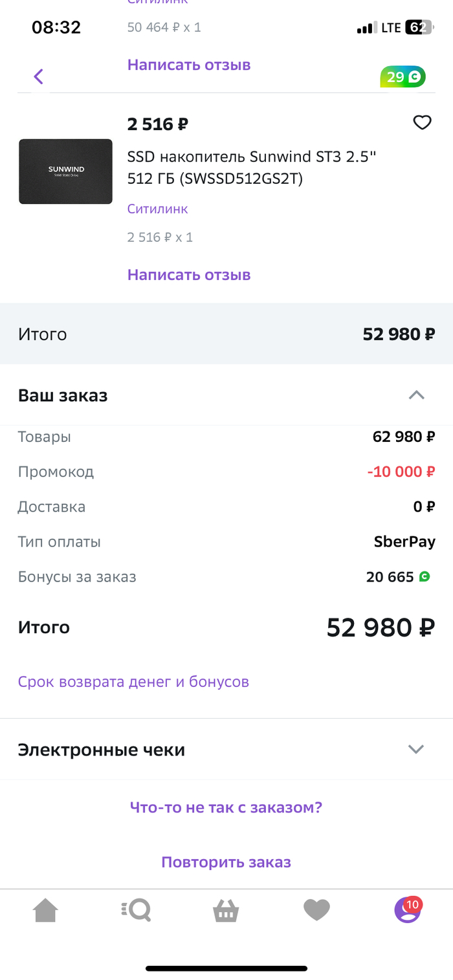
Task: Tap the Ваш заказ header
Action: click(x=63, y=395)
